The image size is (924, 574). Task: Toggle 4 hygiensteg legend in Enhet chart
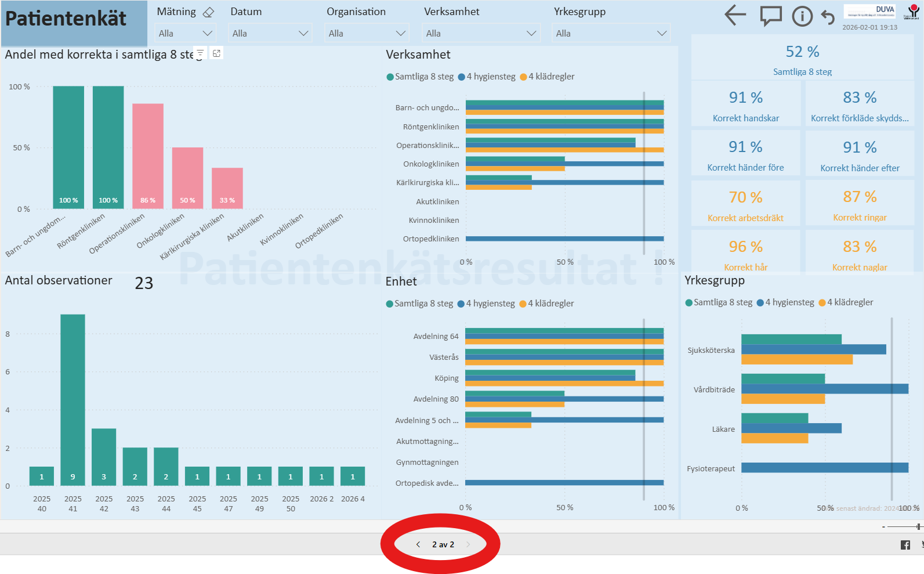(x=486, y=304)
